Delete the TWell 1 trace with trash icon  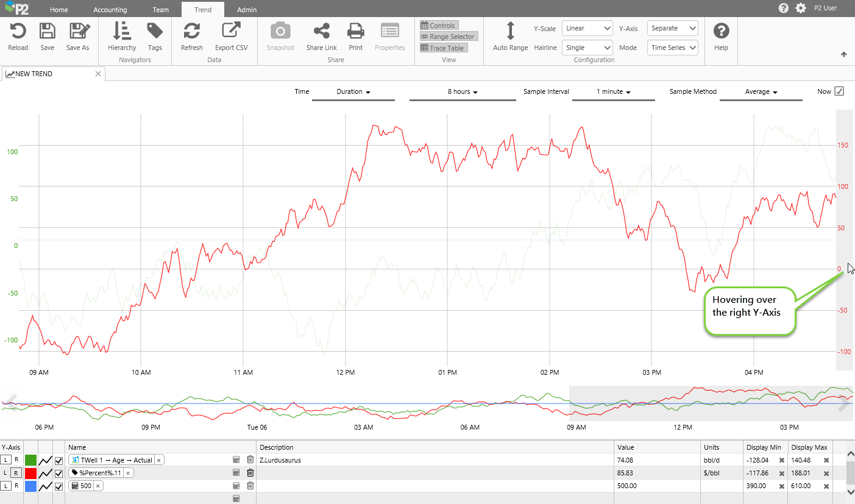tap(250, 460)
